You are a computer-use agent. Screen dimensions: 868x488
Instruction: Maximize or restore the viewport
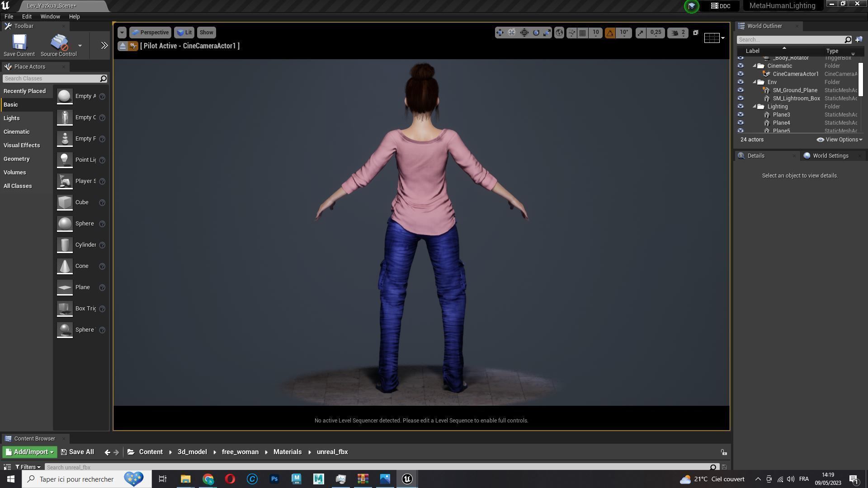point(696,33)
